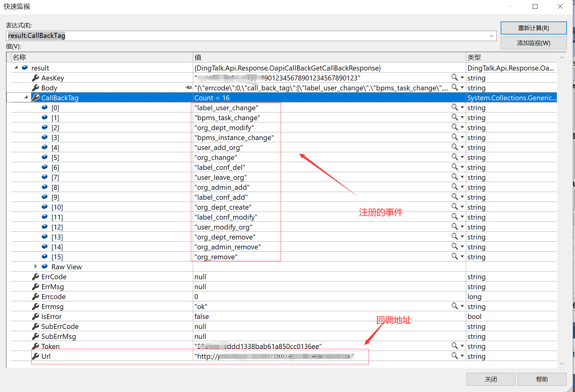
Task: Click the magnifier icon for "org_dept_remove" value
Action: click(x=455, y=236)
